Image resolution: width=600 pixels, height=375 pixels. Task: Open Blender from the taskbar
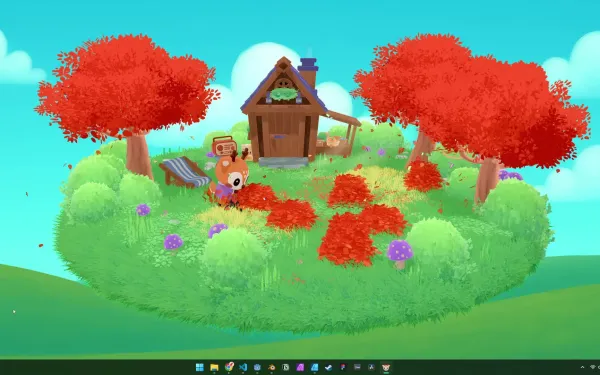(272, 367)
